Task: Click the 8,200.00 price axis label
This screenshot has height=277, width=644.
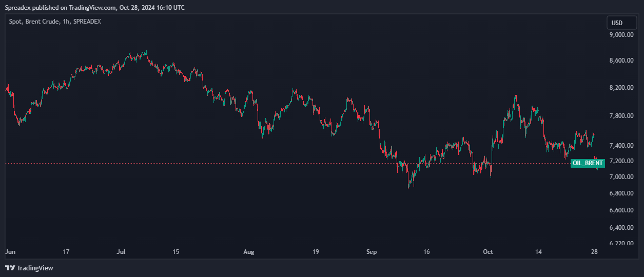Action: [621, 88]
